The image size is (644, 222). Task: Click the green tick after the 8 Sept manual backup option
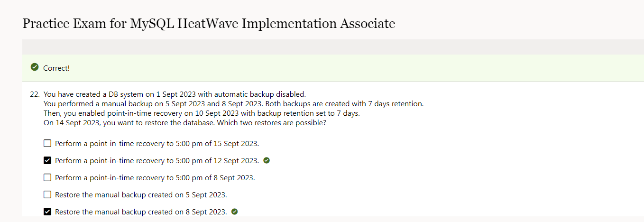tap(234, 212)
